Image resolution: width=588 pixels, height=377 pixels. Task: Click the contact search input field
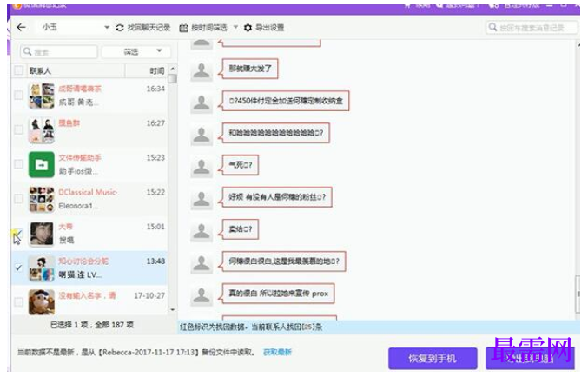pyautogui.click(x=59, y=52)
